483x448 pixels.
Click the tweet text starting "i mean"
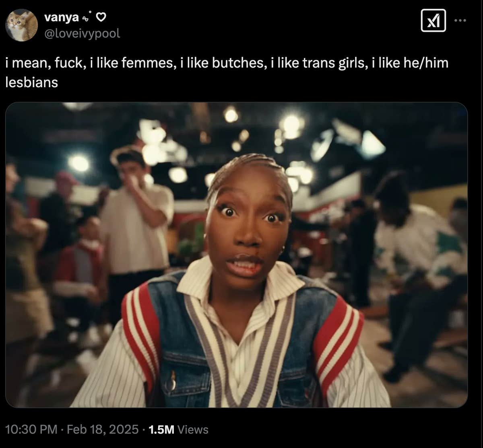(227, 73)
